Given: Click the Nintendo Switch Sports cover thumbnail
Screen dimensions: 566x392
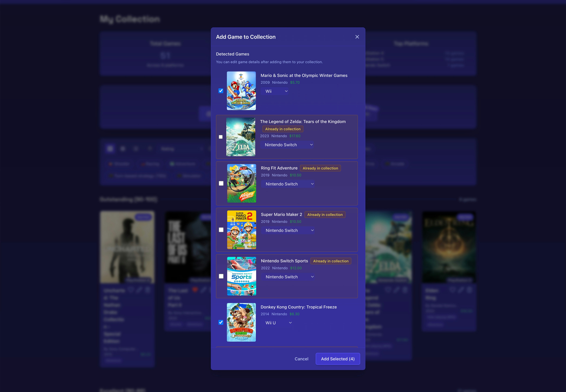Looking at the screenshot, I should [241, 276].
